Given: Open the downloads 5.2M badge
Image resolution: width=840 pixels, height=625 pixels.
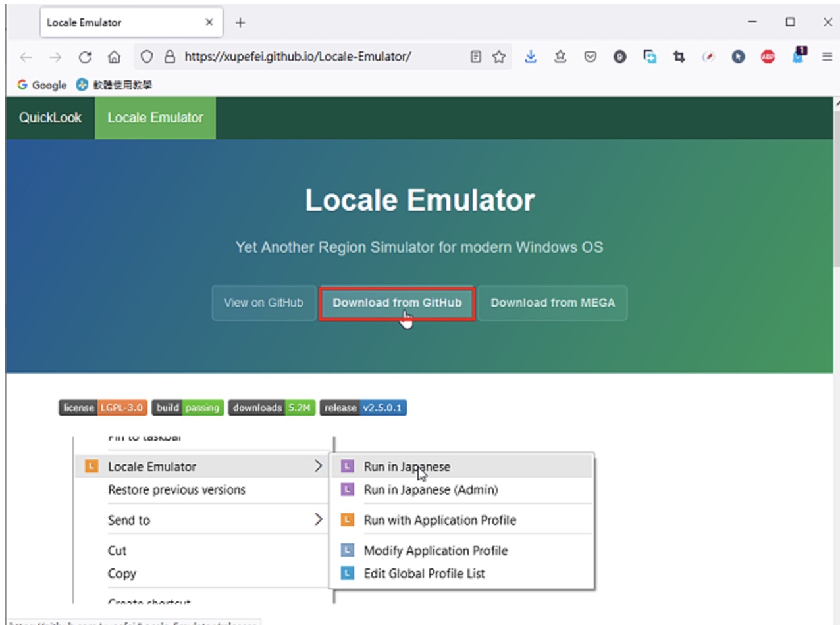Looking at the screenshot, I should click(x=272, y=408).
